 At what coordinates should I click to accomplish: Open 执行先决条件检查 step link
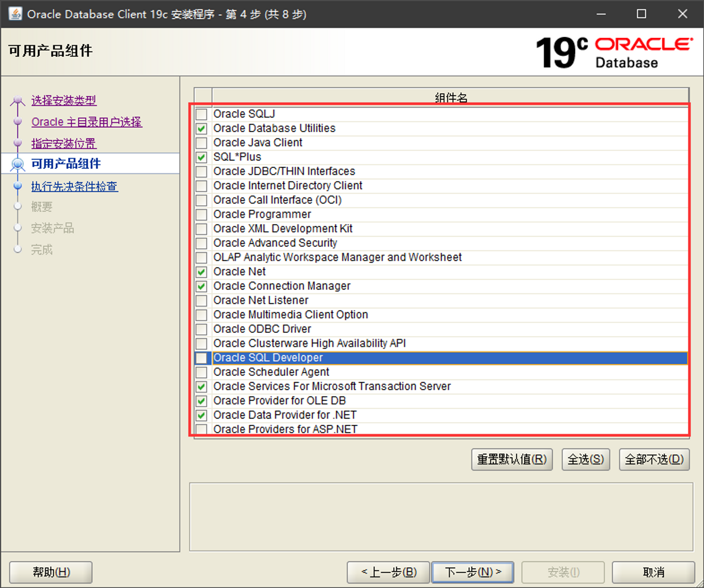[74, 186]
